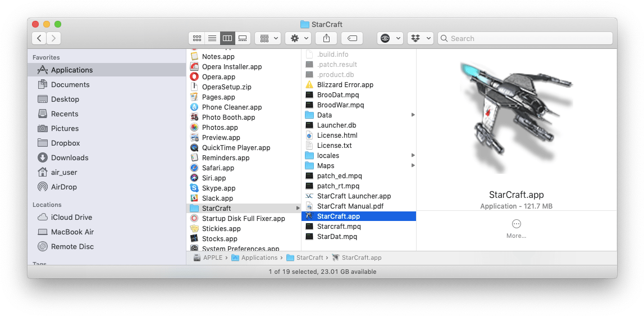Click APPLE disk in the path bar
The width and height of the screenshot is (644, 316).
click(208, 258)
